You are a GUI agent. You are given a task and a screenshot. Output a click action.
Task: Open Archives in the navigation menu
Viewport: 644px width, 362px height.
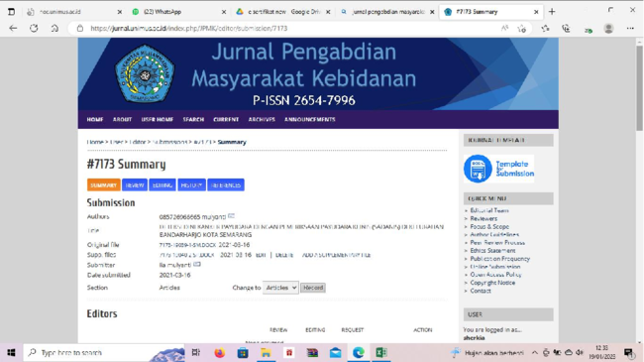pos(262,120)
